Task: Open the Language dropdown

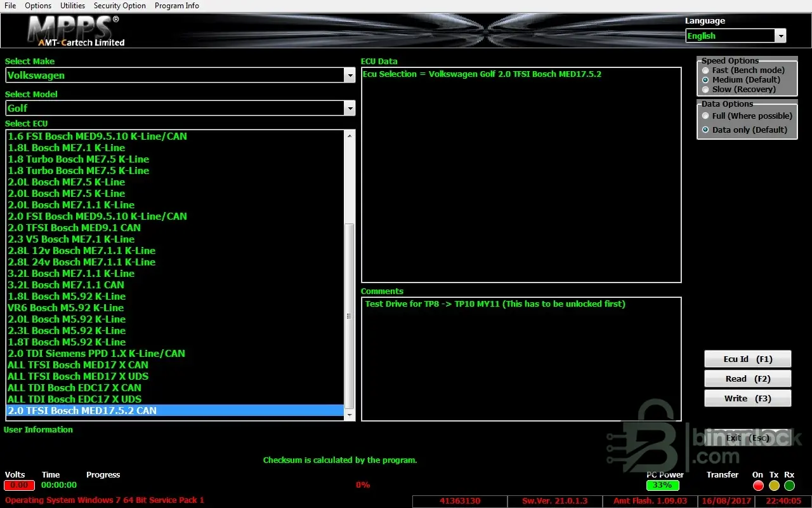Action: point(736,36)
